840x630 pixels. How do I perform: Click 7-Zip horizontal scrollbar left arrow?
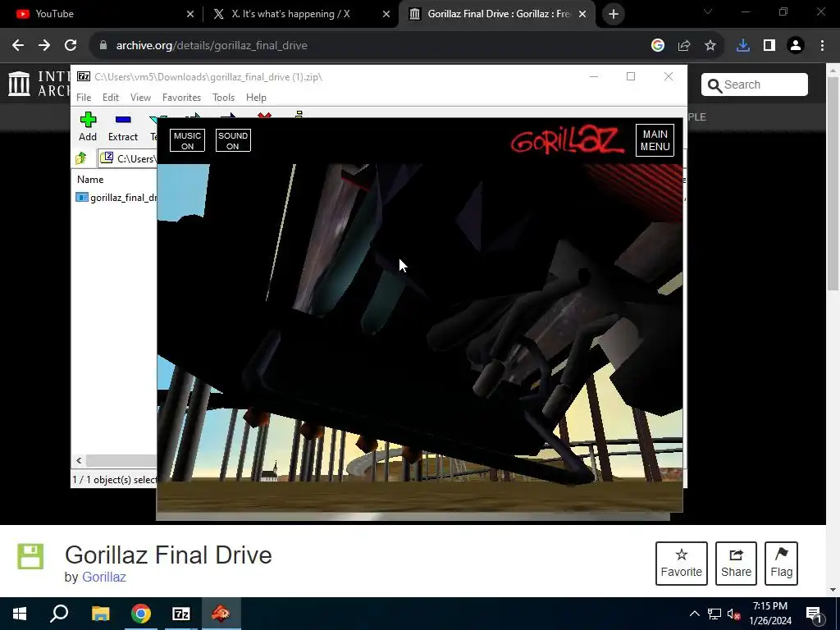point(80,461)
